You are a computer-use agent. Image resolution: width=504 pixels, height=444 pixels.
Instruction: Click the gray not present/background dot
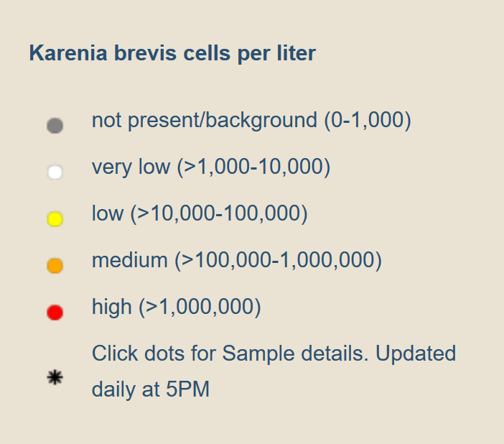(x=55, y=125)
